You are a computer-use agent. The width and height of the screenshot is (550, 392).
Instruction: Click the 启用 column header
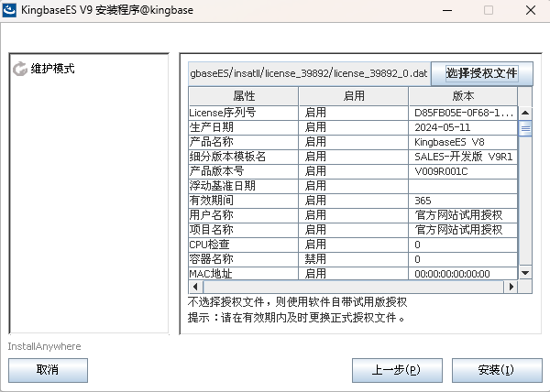point(354,96)
